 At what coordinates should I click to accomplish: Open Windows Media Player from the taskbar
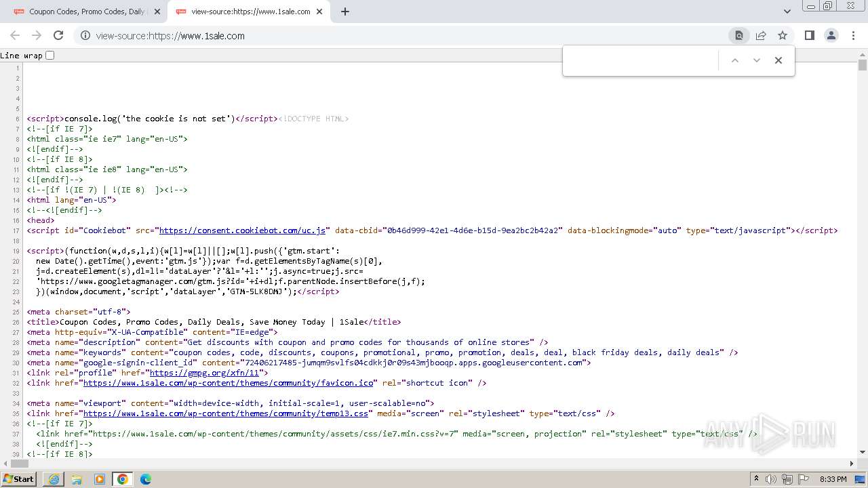click(100, 479)
